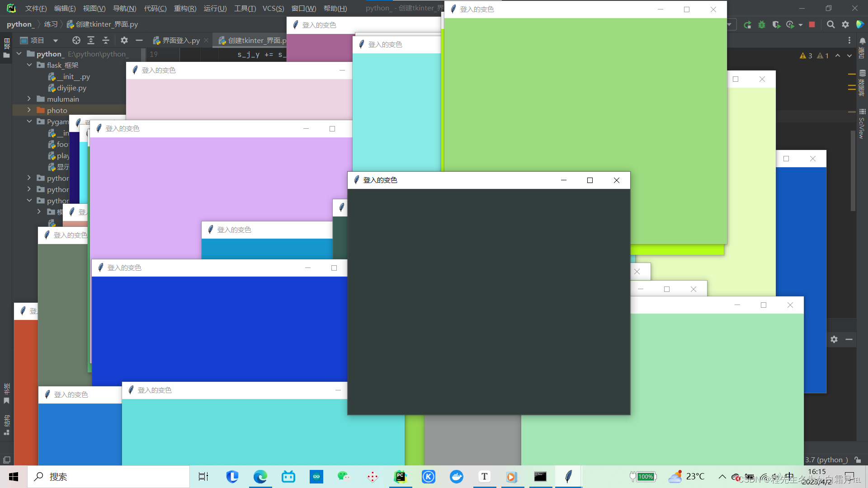Open the 重构(R) menu
The width and height of the screenshot is (868, 488).
(185, 9)
